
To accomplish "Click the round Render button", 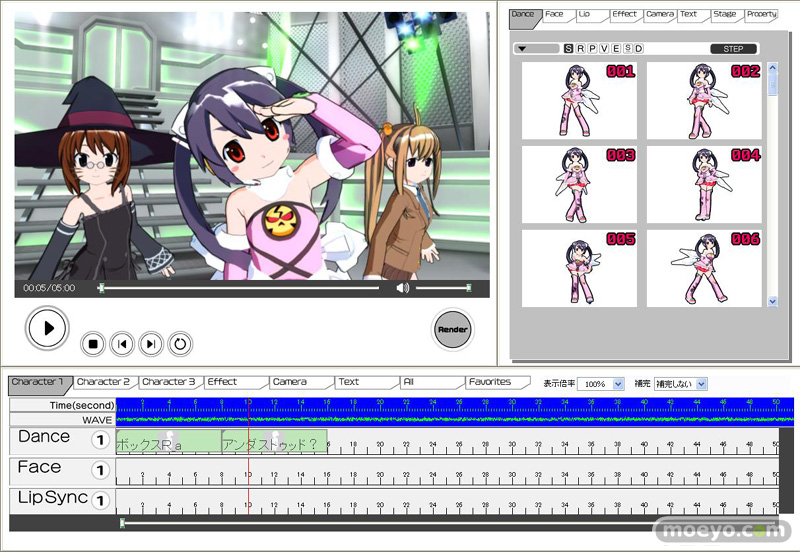I will (453, 329).
